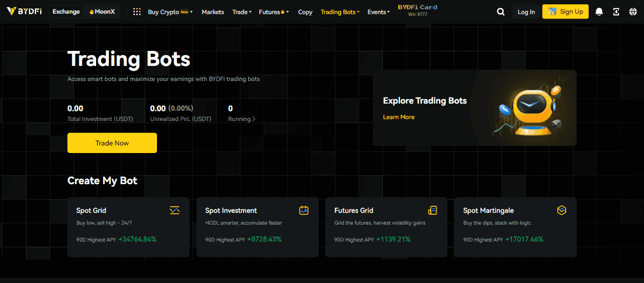Click the Spot Martingale hexagon icon
The height and width of the screenshot is (283, 644).
click(x=561, y=210)
